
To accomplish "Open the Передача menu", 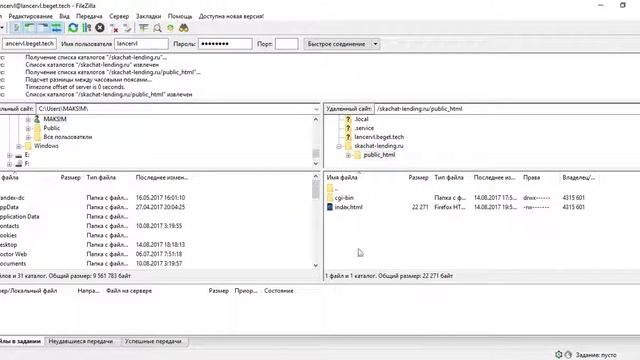I will coord(89,16).
